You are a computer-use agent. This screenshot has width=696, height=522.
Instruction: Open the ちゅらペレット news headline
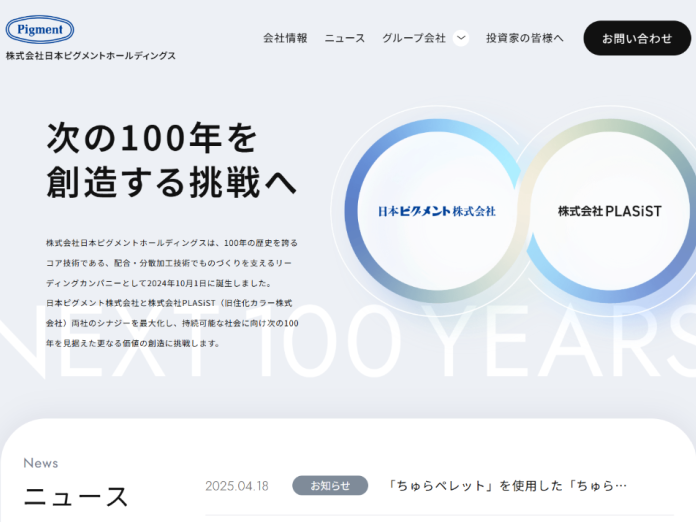506,486
